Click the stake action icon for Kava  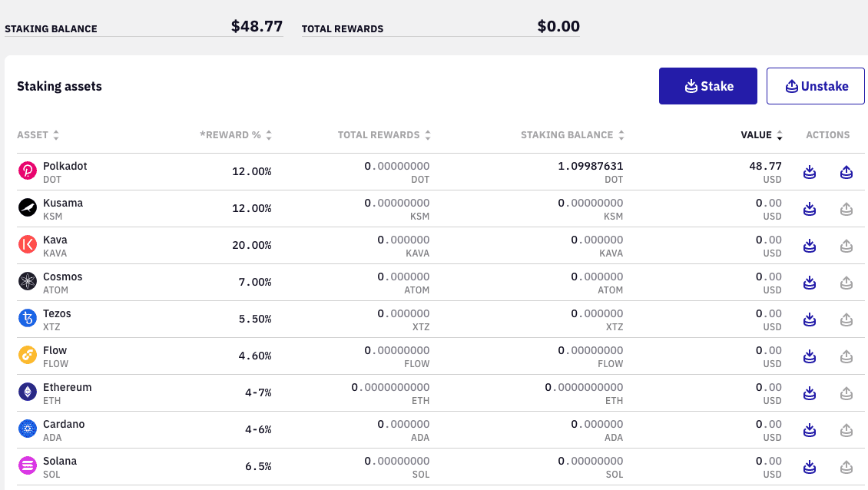coord(810,246)
